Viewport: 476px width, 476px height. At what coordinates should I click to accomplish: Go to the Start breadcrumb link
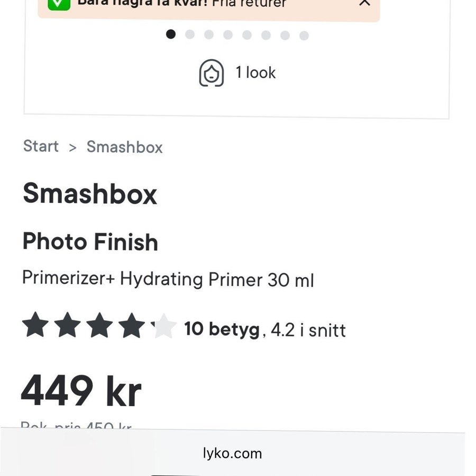pos(41,147)
